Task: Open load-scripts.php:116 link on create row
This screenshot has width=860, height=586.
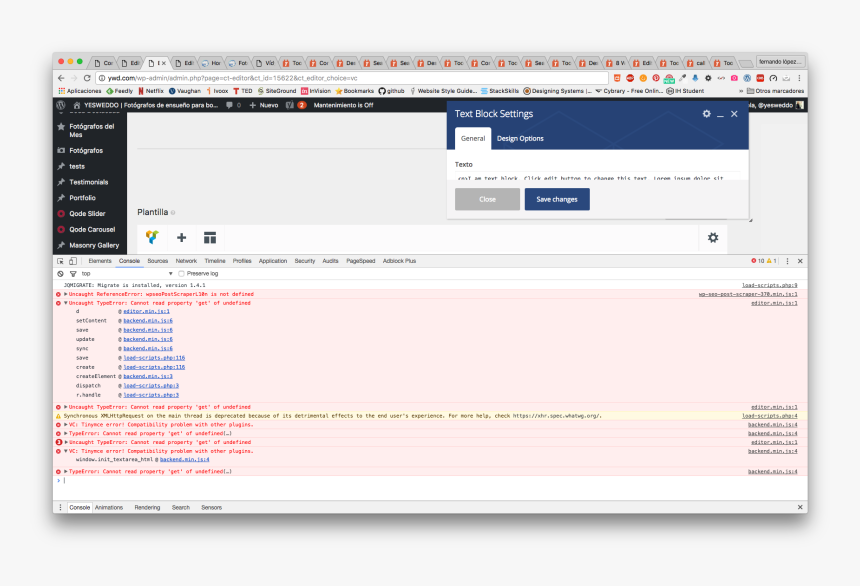Action: (x=154, y=367)
